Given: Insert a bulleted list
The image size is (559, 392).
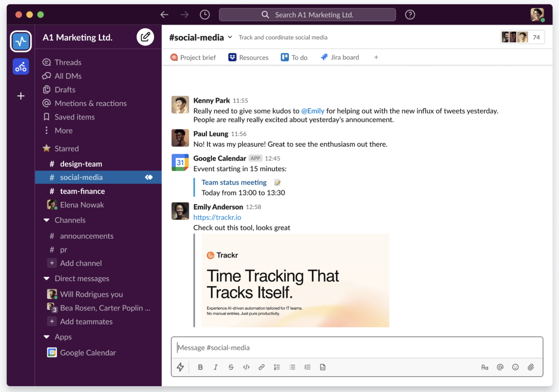Looking at the screenshot, I should click(x=292, y=367).
